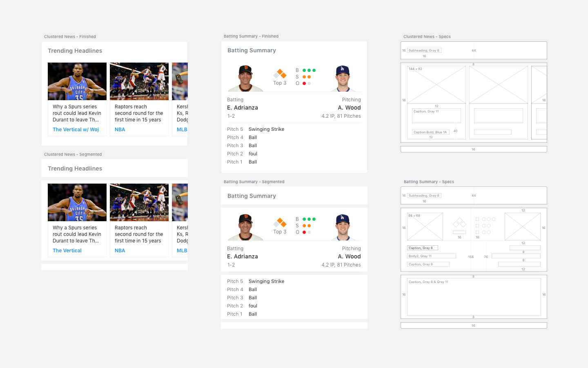The image size is (588, 368).
Task: Click 'Subheading, Gray 8' in Clustered News Specs
Action: tap(424, 50)
